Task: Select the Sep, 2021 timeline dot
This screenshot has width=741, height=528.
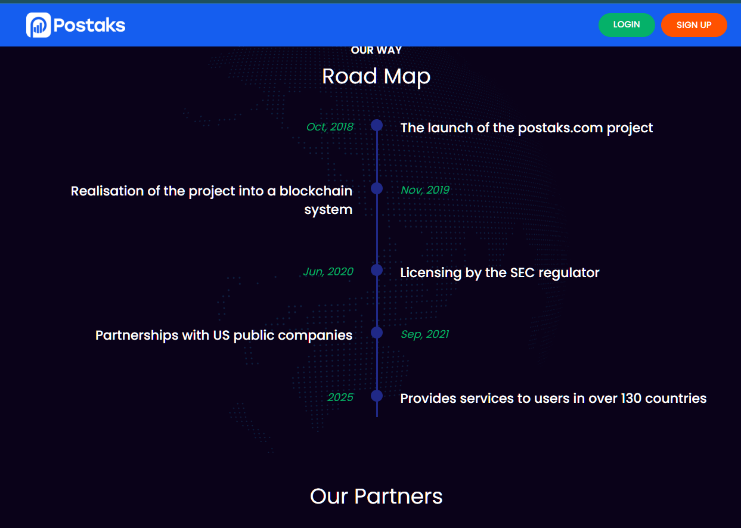Action: pos(377,333)
